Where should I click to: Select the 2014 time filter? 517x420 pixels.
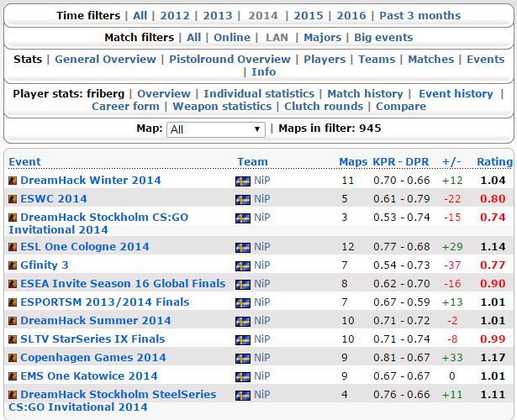(x=263, y=15)
